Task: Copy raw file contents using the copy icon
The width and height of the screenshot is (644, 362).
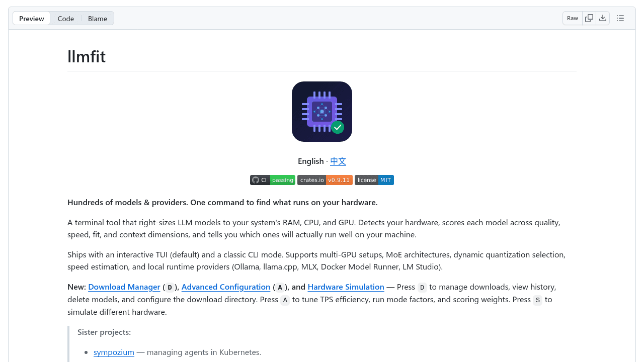Action: (589, 18)
